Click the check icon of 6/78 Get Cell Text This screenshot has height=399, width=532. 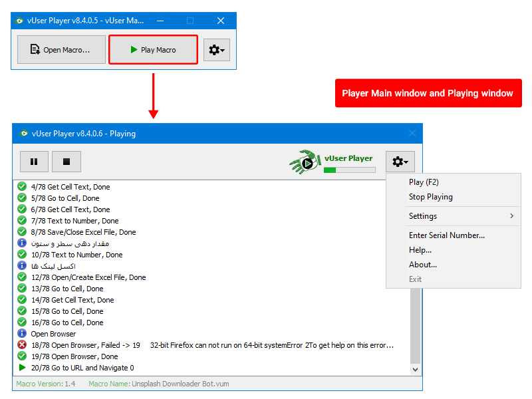tap(22, 209)
